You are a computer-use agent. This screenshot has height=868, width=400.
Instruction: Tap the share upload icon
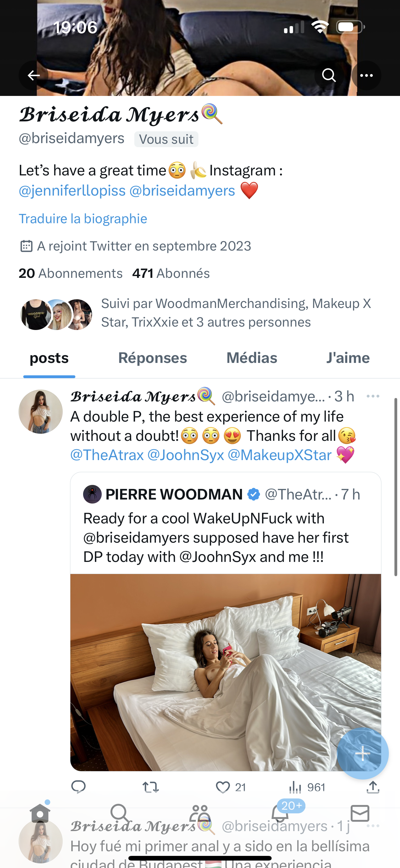(373, 787)
